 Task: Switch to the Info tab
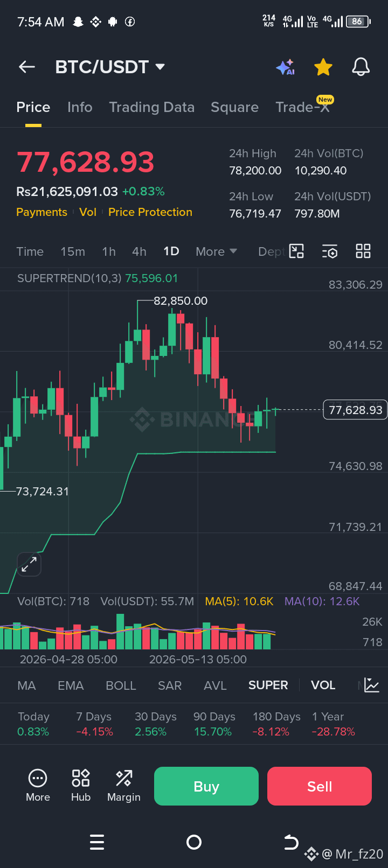pyautogui.click(x=80, y=107)
